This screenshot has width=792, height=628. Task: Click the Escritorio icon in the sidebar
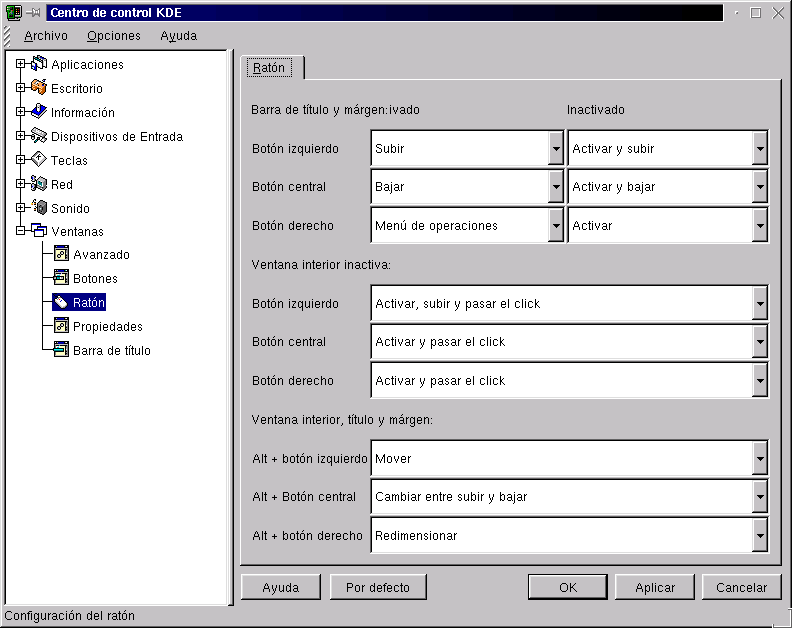pyautogui.click(x=39, y=88)
